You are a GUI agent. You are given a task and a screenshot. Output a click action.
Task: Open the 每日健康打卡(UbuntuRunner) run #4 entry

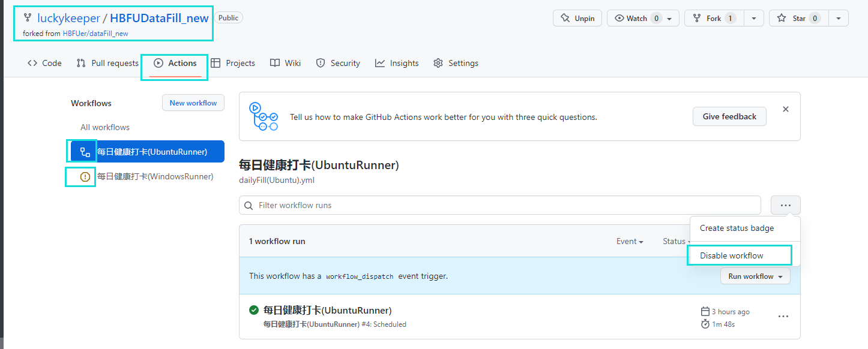[x=328, y=310]
